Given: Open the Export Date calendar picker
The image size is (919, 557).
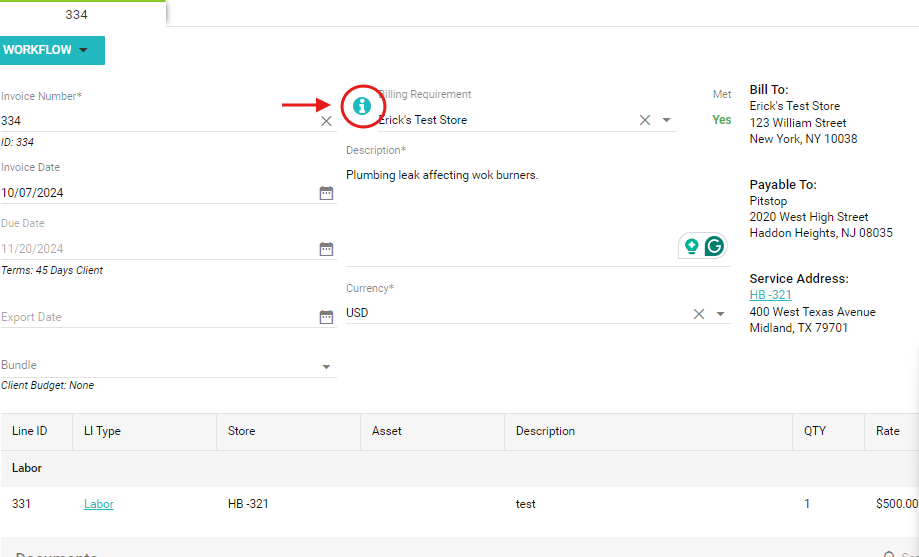Looking at the screenshot, I should coord(326,317).
